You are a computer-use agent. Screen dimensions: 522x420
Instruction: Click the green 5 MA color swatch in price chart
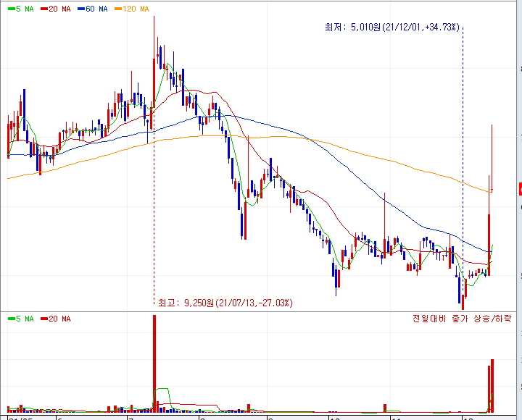(12, 9)
